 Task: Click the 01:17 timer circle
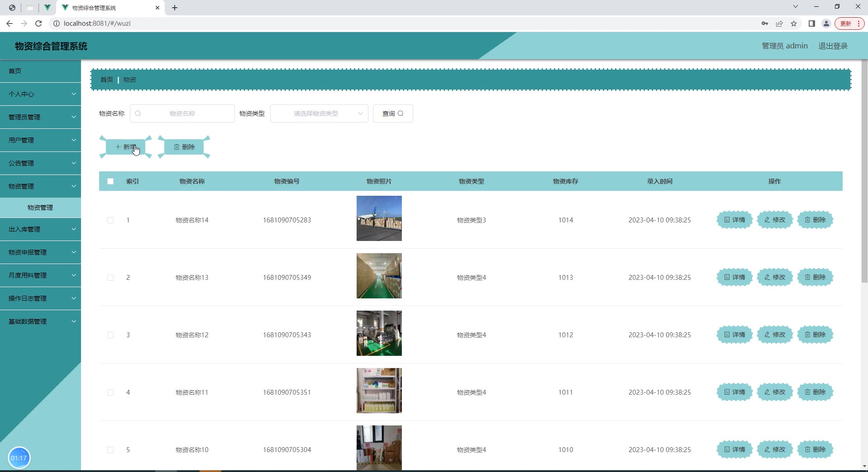[x=19, y=458]
